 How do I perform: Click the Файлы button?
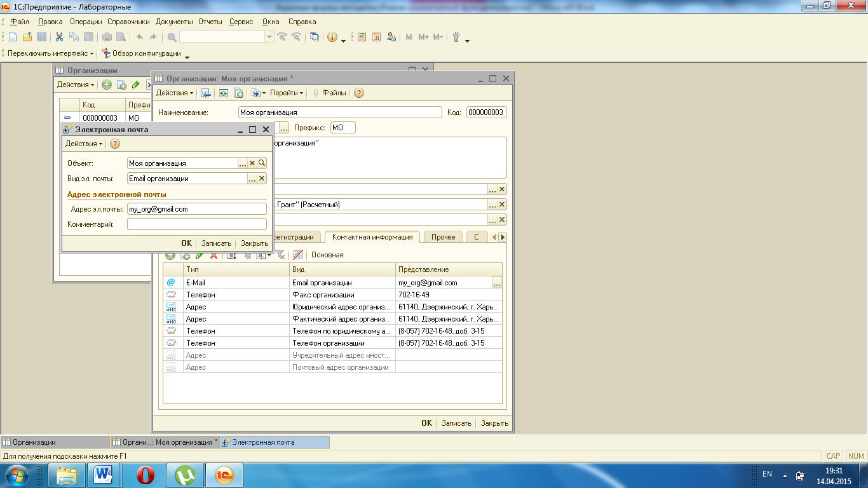click(x=329, y=93)
